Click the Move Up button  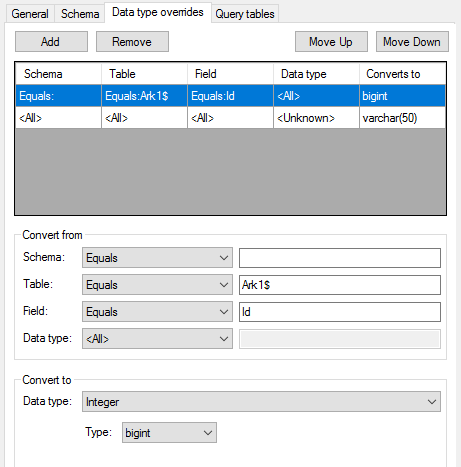coord(331,42)
